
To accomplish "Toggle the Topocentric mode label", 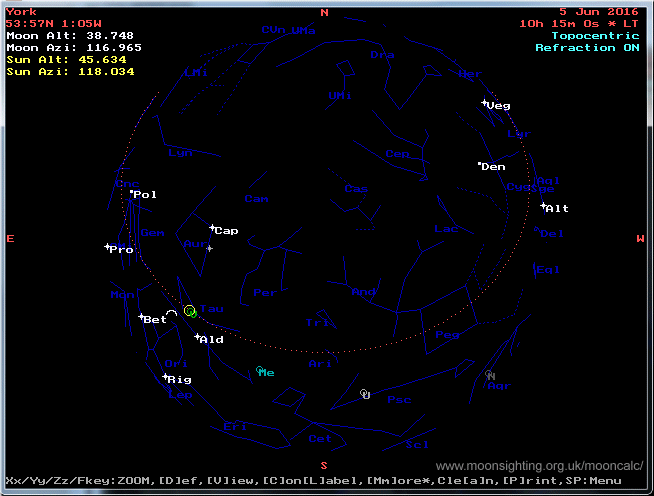I will tap(596, 35).
